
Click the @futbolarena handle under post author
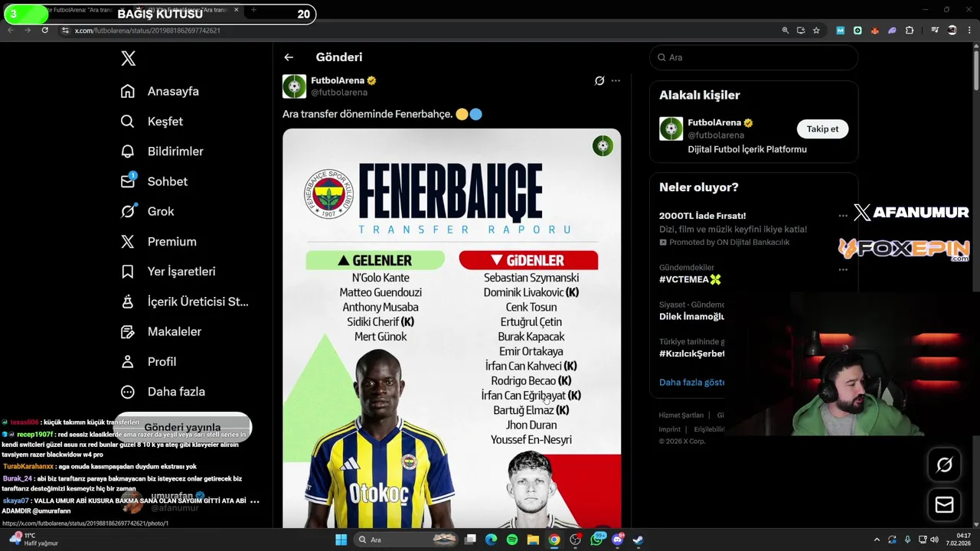[x=339, y=93]
